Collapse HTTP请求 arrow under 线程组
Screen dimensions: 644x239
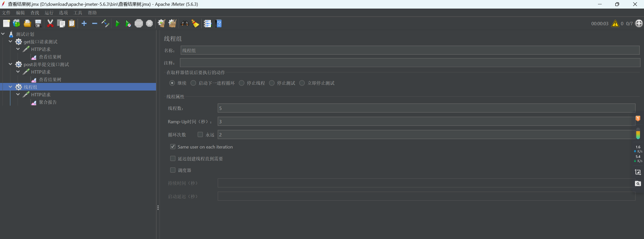coord(18,94)
